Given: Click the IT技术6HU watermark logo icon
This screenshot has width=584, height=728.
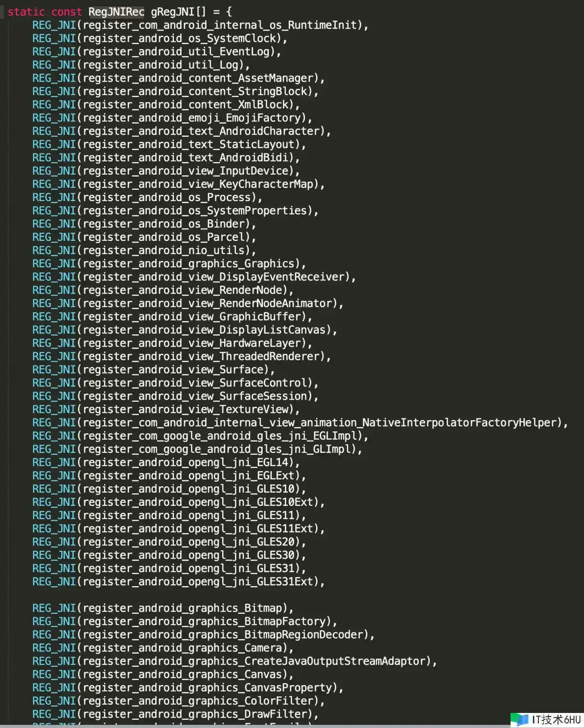Looking at the screenshot, I should (x=520, y=720).
